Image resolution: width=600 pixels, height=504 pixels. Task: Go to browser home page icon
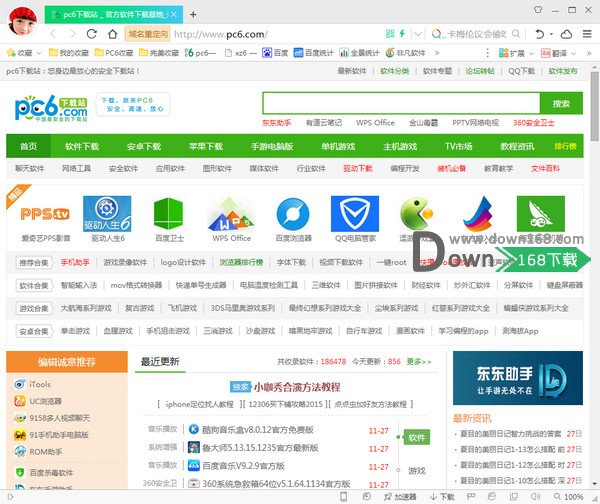pos(112,34)
